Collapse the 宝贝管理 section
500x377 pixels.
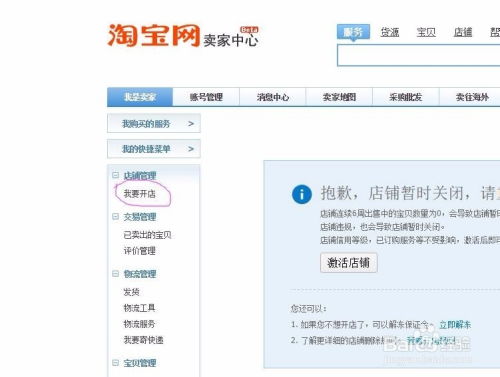pyautogui.click(x=115, y=363)
